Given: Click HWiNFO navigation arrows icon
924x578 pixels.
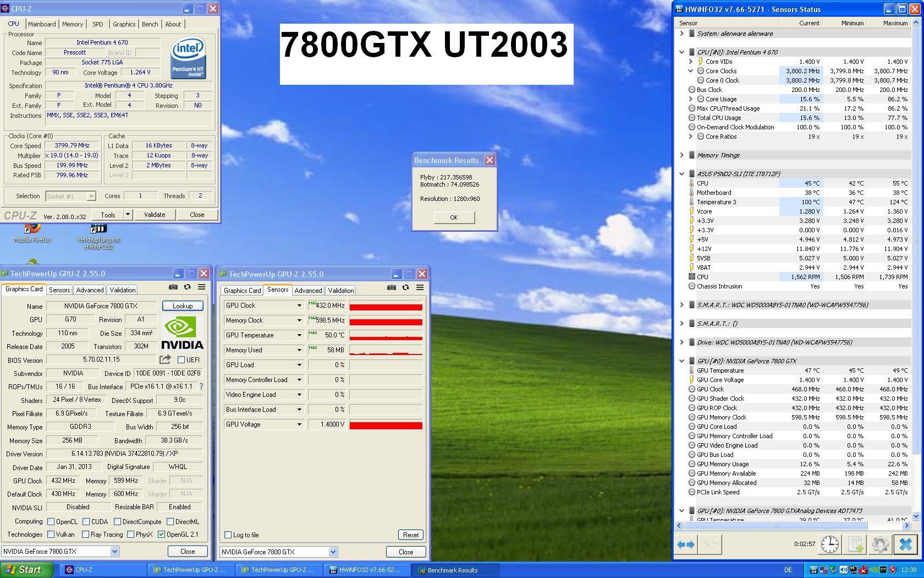Looking at the screenshot, I should (x=685, y=544).
